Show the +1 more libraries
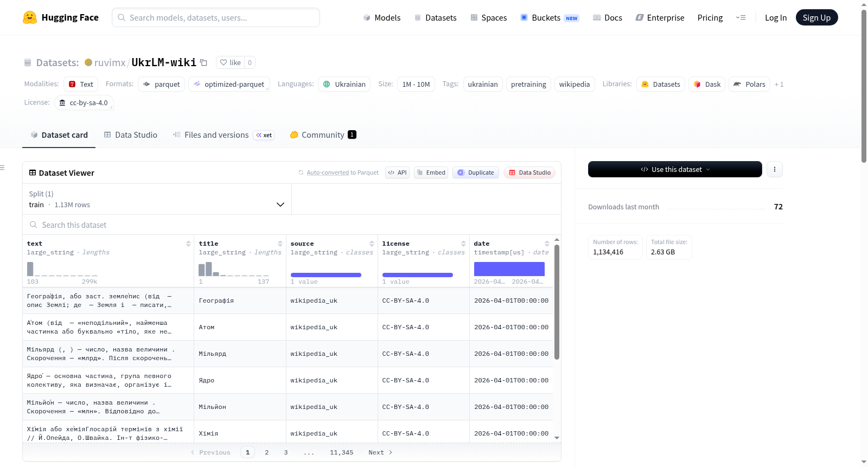868x467 pixels. point(779,84)
